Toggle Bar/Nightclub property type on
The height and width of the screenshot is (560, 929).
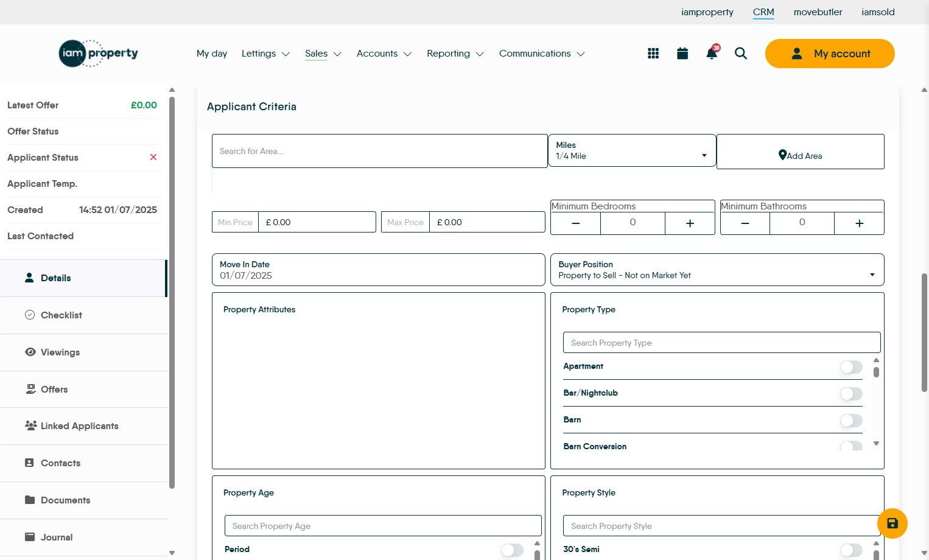851,394
